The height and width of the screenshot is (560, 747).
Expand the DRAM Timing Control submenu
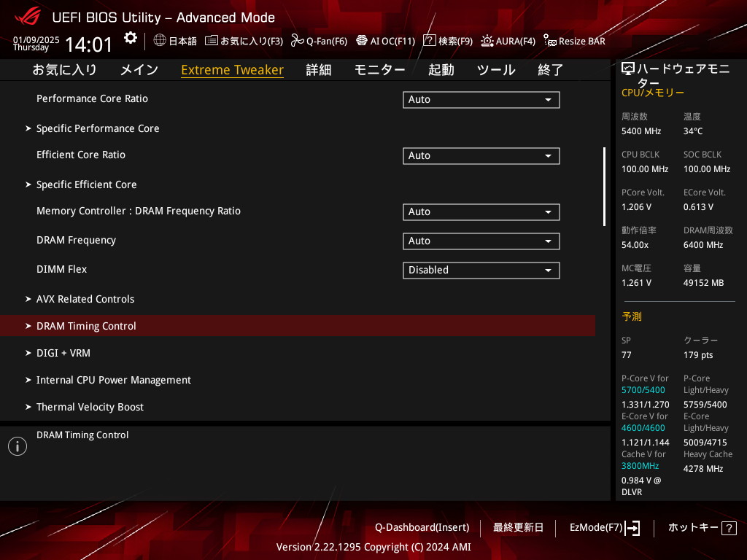pyautogui.click(x=86, y=326)
